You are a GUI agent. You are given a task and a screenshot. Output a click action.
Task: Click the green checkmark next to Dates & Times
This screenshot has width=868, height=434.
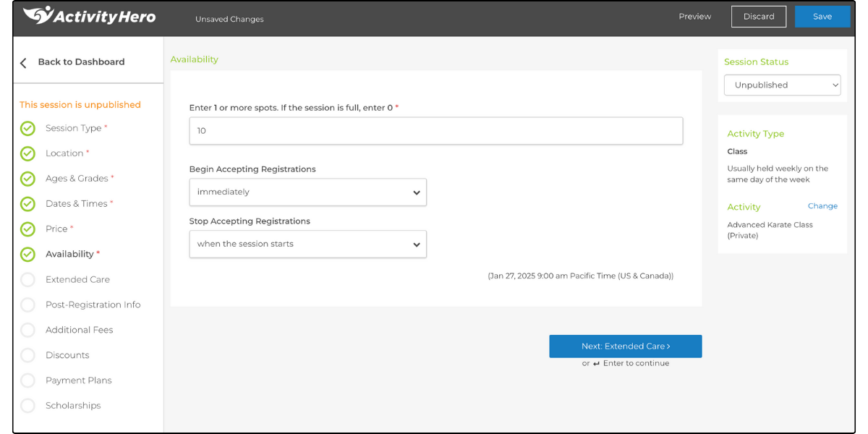click(x=27, y=205)
